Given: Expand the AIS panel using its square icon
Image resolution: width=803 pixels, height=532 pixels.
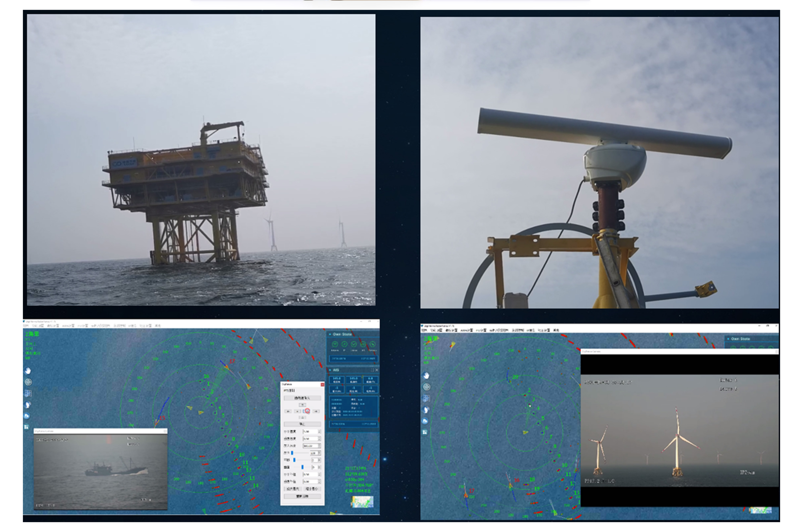Looking at the screenshot, I should (x=372, y=370).
